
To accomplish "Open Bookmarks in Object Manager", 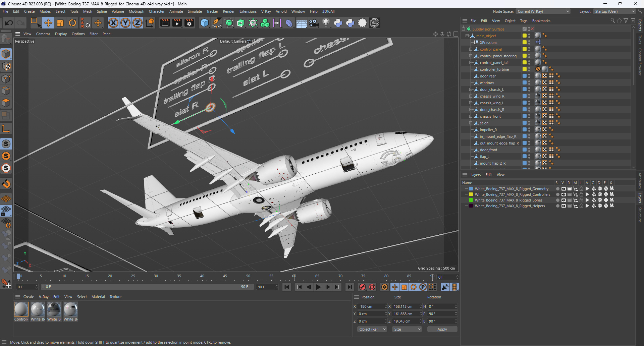I will pyautogui.click(x=541, y=21).
